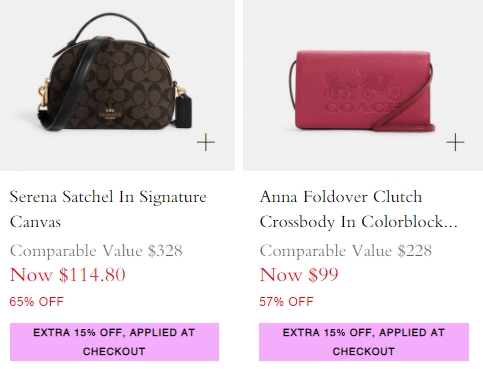
Task: Click Anna Clutch extra 15% off banner
Action: (x=364, y=342)
